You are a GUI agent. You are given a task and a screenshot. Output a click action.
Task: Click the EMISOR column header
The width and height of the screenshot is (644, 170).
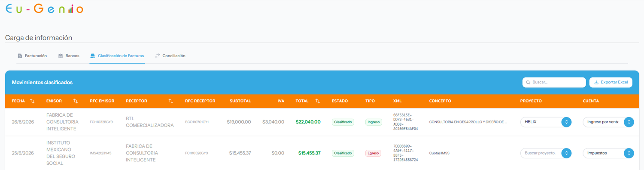point(54,101)
